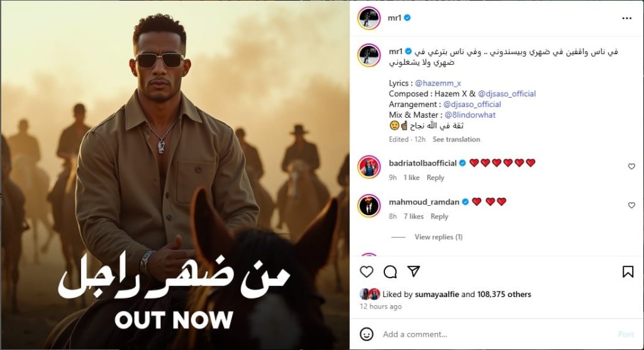Open the @hazemm_x profile link
The width and height of the screenshot is (644, 350).
pyautogui.click(x=438, y=83)
